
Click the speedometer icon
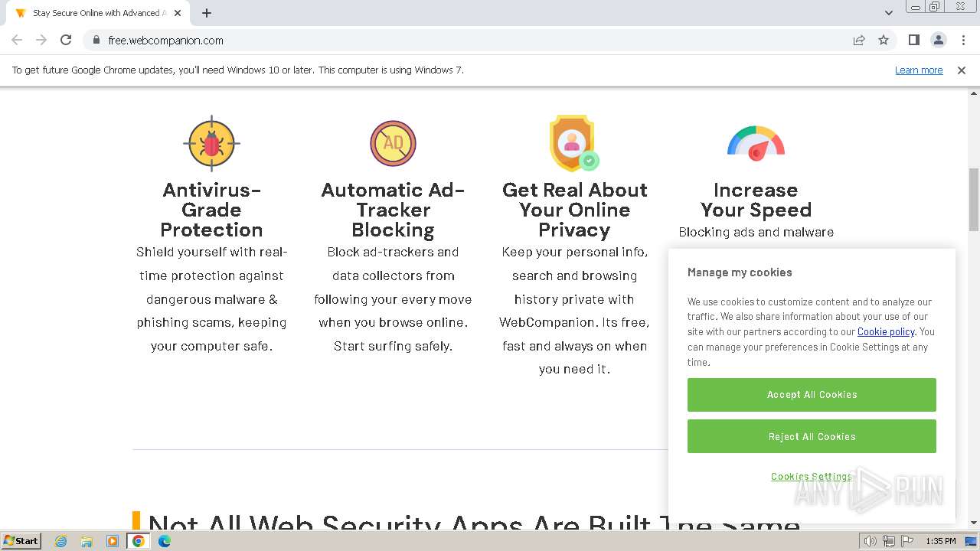tap(756, 143)
